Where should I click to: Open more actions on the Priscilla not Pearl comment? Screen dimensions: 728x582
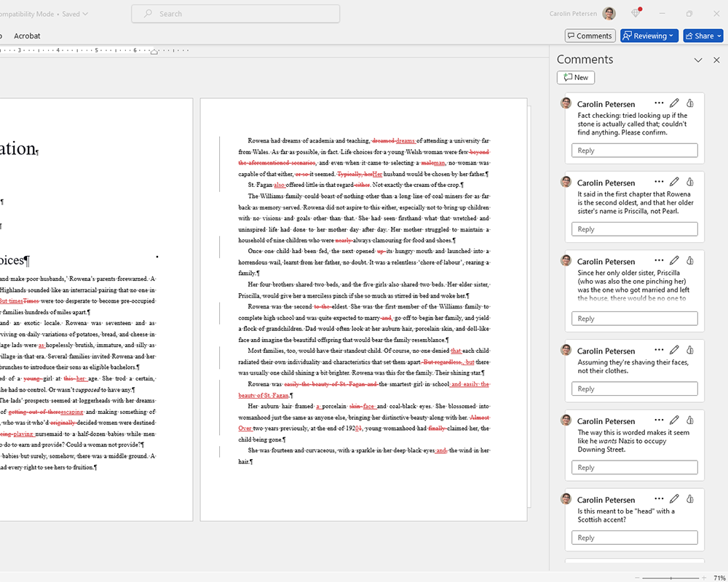659,182
